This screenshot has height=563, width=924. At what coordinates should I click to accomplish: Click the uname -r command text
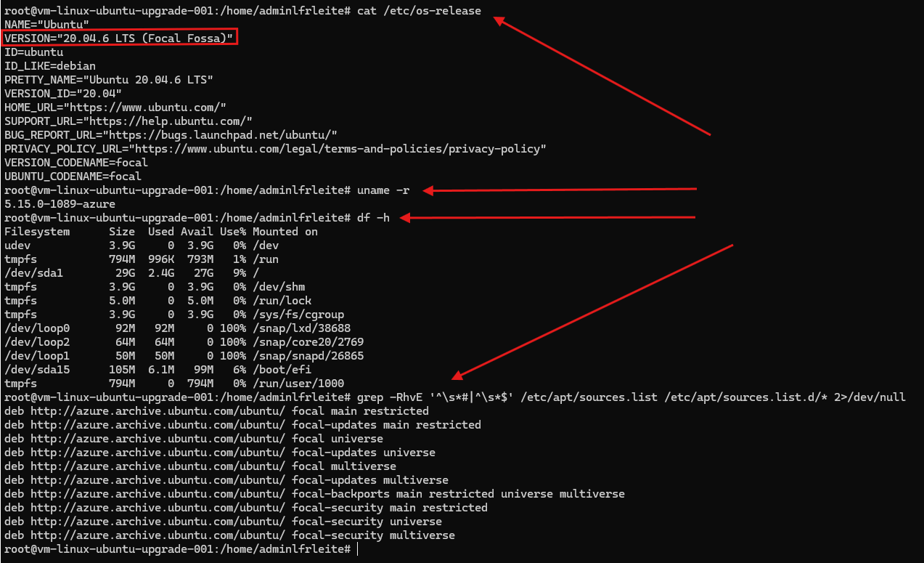click(x=383, y=190)
